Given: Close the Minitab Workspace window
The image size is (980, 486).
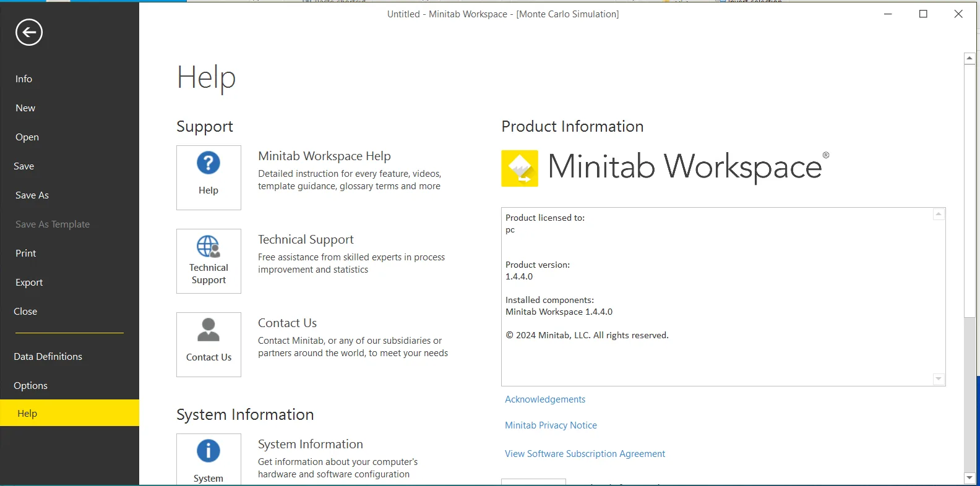Looking at the screenshot, I should point(958,14).
